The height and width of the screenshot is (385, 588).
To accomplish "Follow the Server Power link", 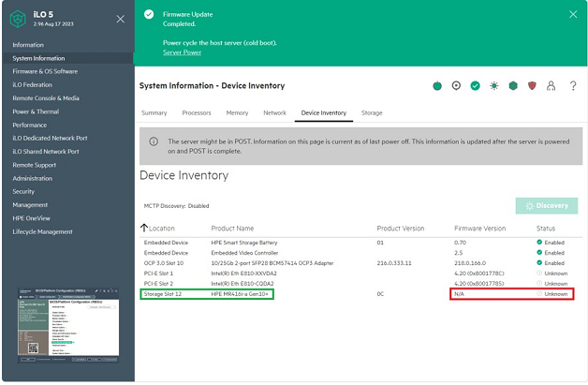I will (182, 52).
